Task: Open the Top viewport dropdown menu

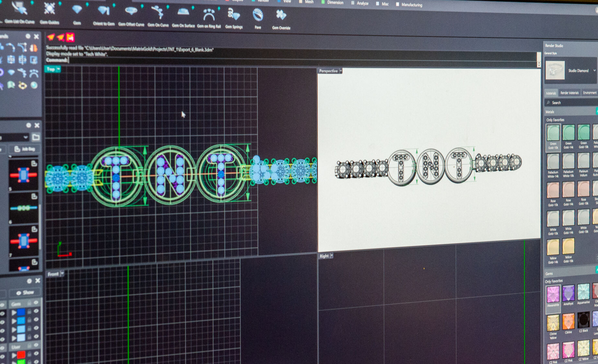Action: coord(58,69)
